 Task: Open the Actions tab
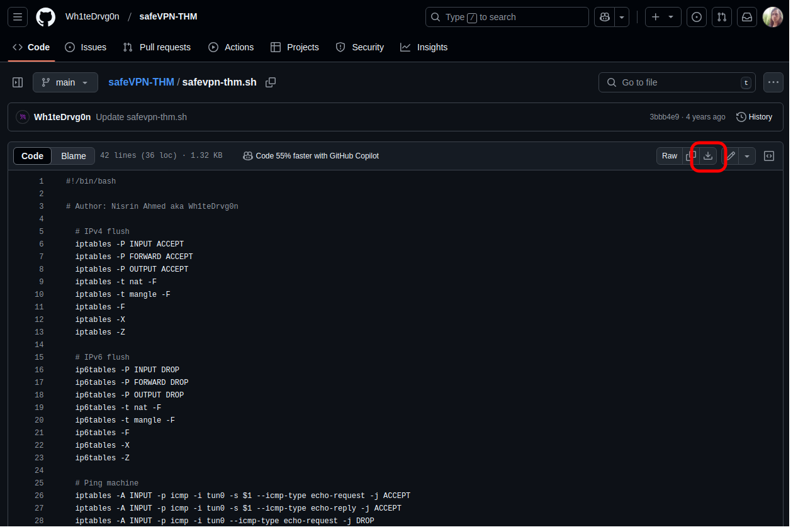[231, 47]
